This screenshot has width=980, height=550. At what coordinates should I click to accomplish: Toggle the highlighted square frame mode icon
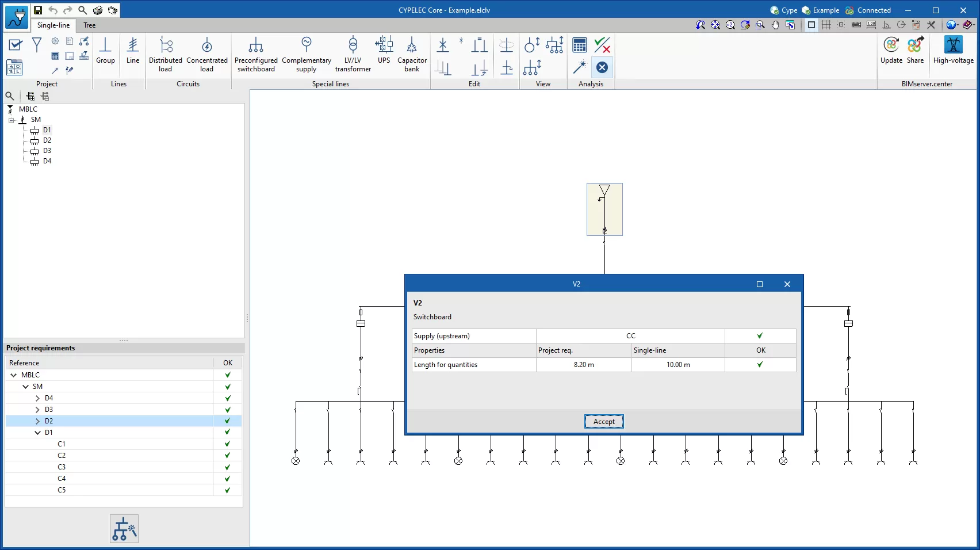[x=811, y=25]
